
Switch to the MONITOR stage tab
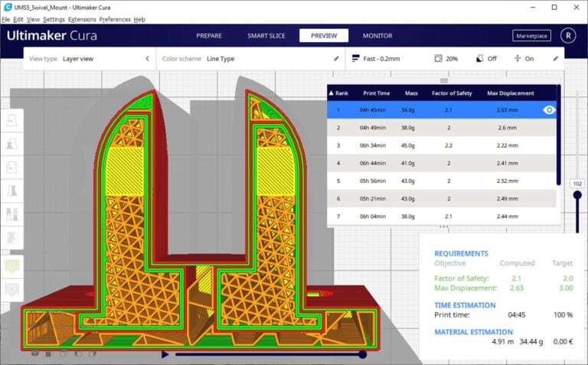point(377,36)
